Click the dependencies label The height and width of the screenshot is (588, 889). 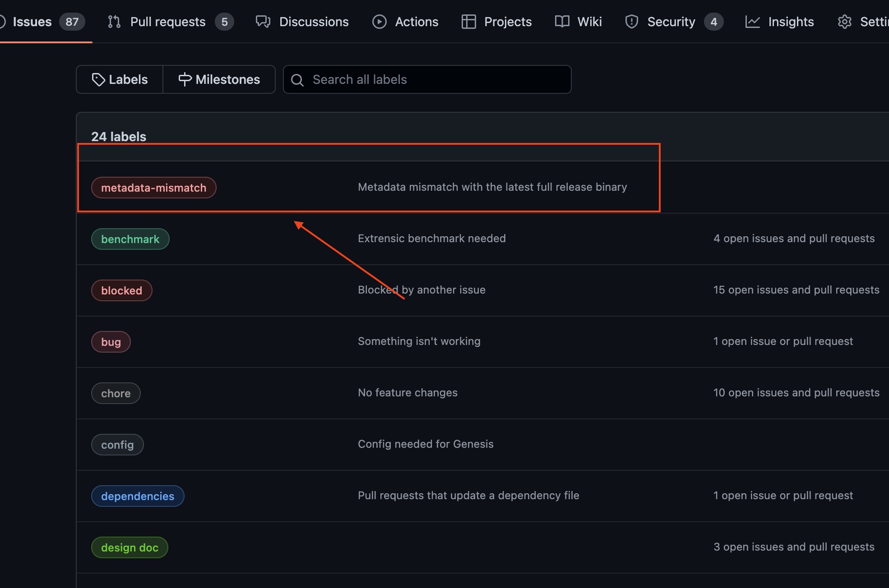137,496
